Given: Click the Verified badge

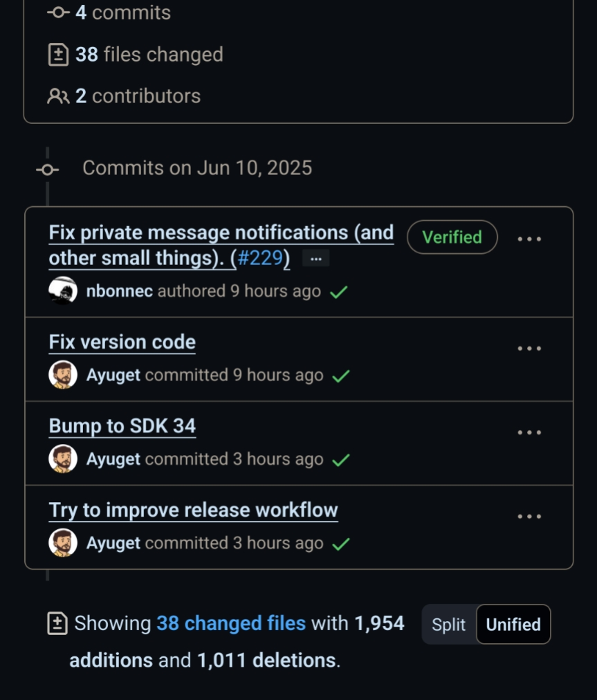Looking at the screenshot, I should click(x=452, y=237).
